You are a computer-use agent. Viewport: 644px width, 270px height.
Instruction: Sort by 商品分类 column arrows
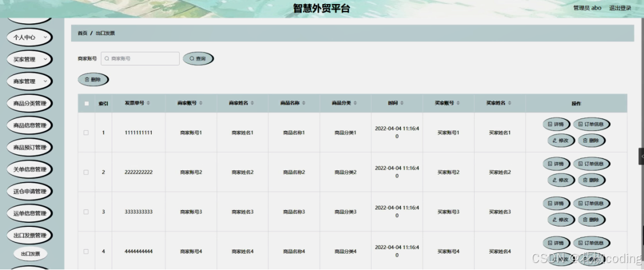[x=355, y=103]
